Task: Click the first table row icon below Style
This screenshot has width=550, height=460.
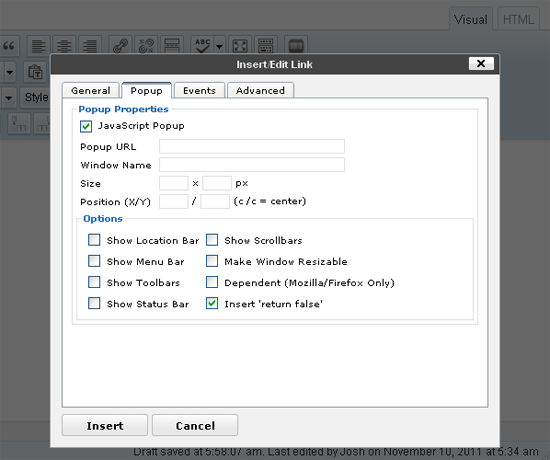Action: [x=19, y=124]
